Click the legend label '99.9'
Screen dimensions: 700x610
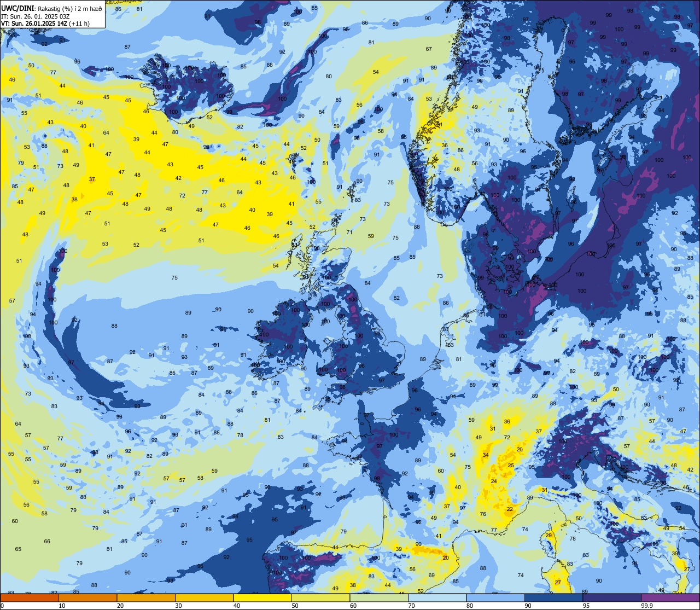tap(647, 606)
